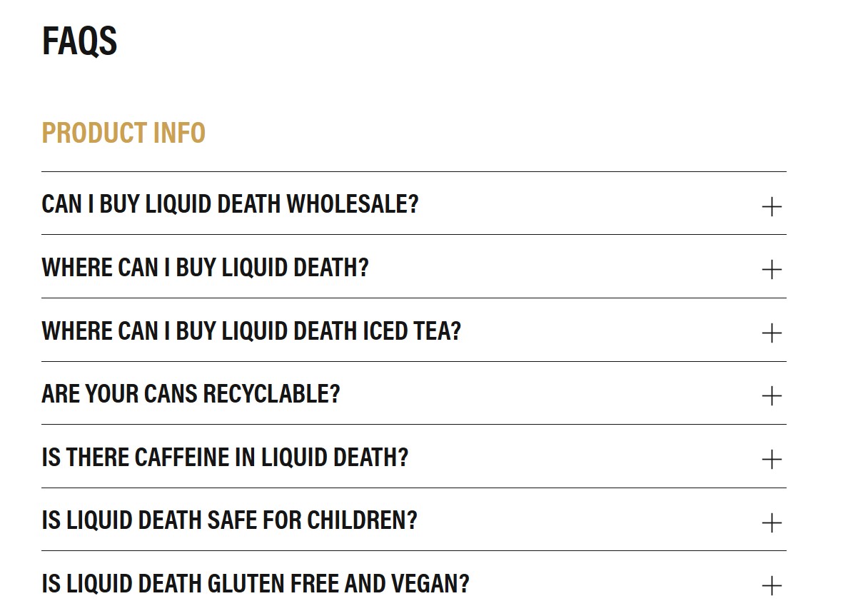This screenshot has width=868, height=611.
Task: Click the divider line directly under Product Info heading
Action: pyautogui.click(x=414, y=171)
